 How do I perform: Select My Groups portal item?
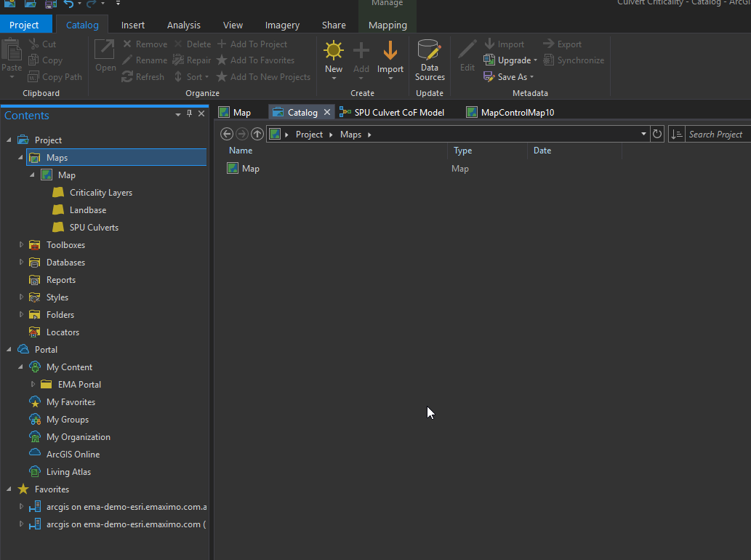click(67, 420)
